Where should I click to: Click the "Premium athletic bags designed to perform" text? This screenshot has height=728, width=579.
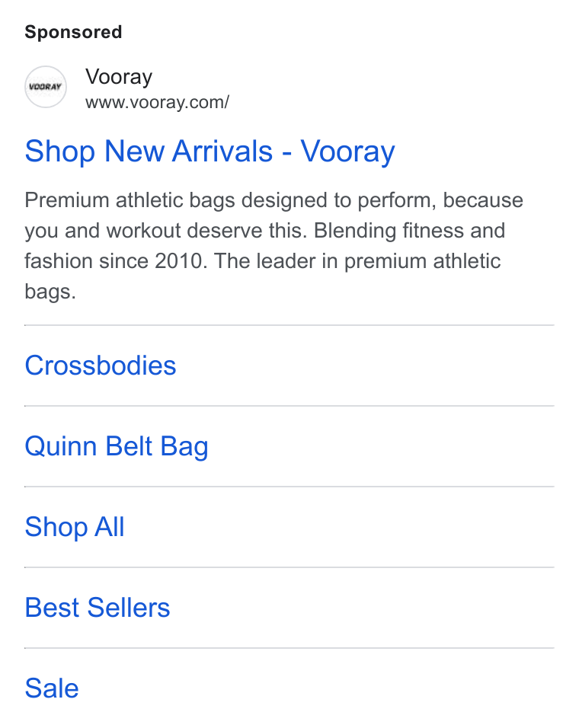(x=230, y=200)
